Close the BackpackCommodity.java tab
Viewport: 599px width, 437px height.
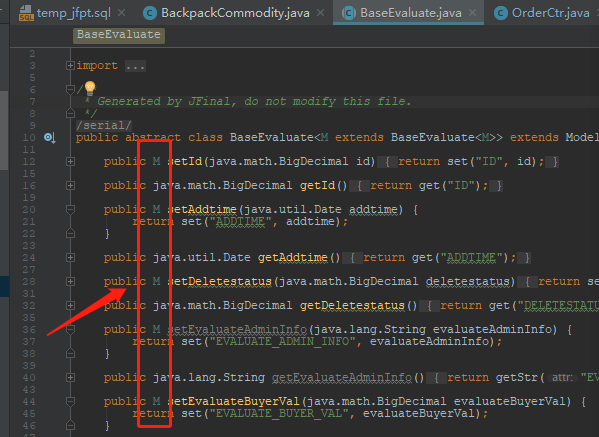(321, 13)
